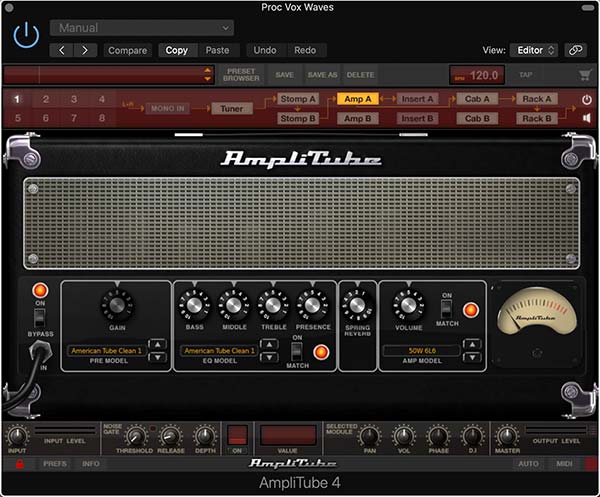Click the Copy button
600x497 pixels.
[177, 50]
